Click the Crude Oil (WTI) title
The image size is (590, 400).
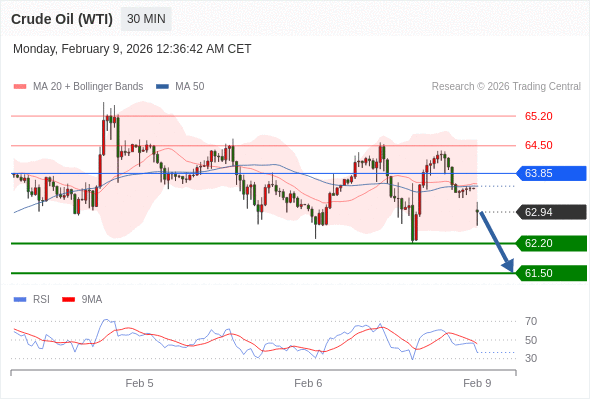pyautogui.click(x=62, y=19)
